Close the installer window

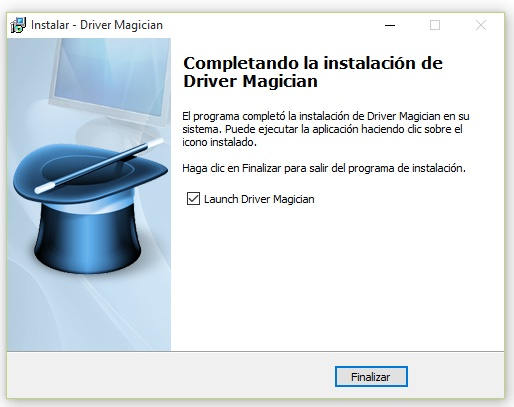(481, 25)
